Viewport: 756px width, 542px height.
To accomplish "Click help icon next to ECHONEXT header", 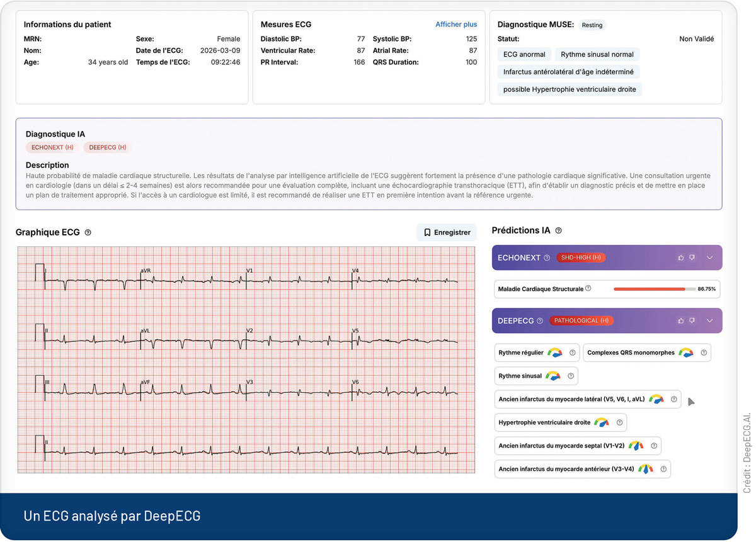I will tap(547, 257).
